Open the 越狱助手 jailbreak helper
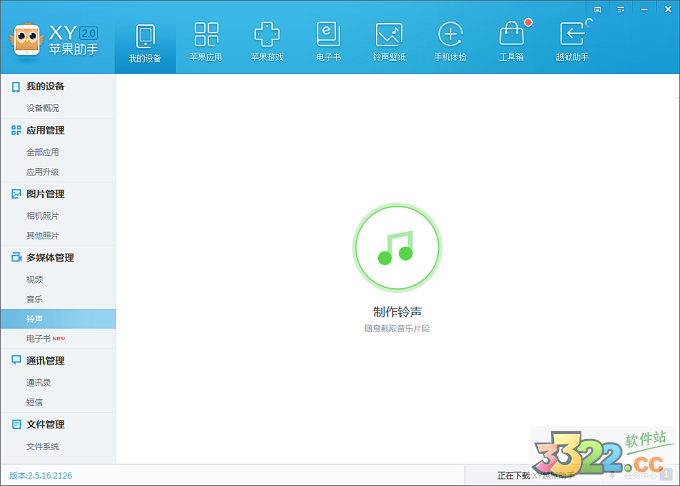Screen dimensions: 680x486 click(x=572, y=43)
